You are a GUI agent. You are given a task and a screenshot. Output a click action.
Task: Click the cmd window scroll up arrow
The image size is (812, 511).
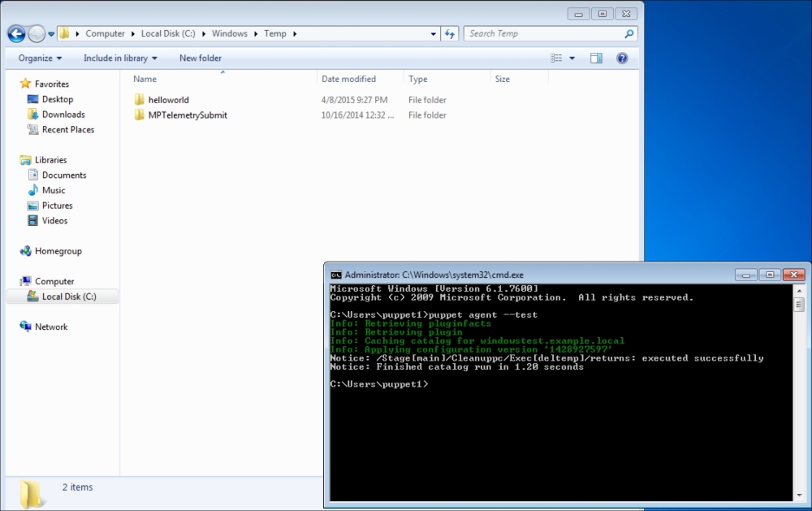799,291
